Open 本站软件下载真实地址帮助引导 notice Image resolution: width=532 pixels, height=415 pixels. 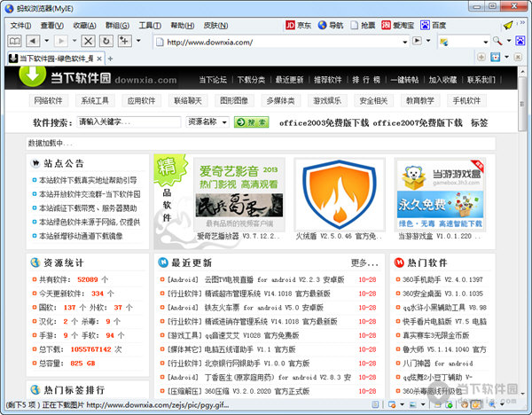tap(88, 180)
